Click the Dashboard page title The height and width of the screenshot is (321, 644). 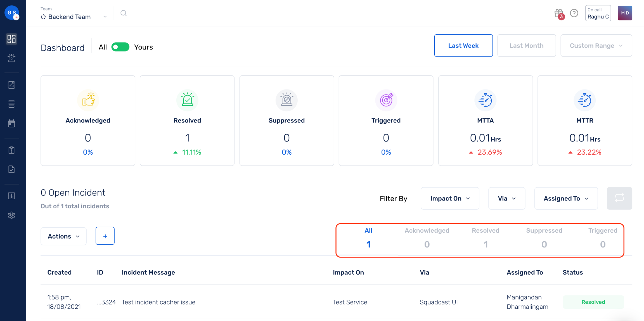click(x=62, y=48)
